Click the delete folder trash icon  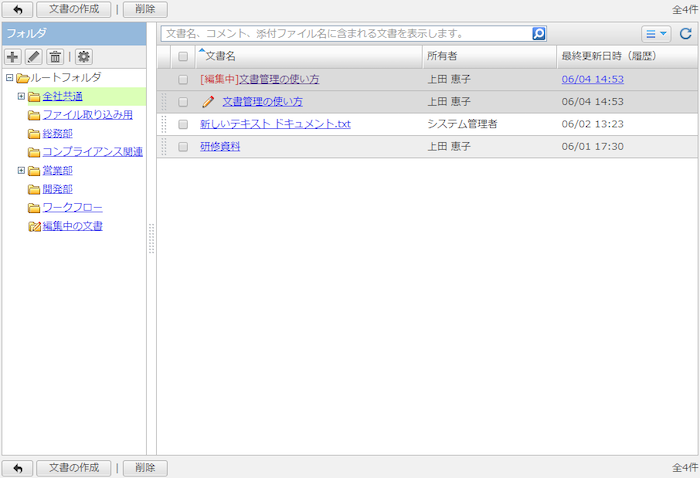coord(55,57)
